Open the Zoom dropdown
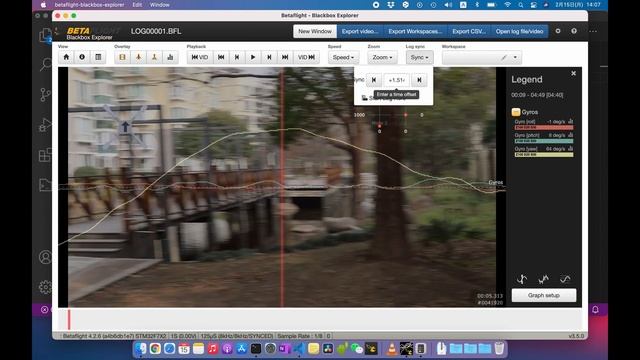 click(x=382, y=57)
